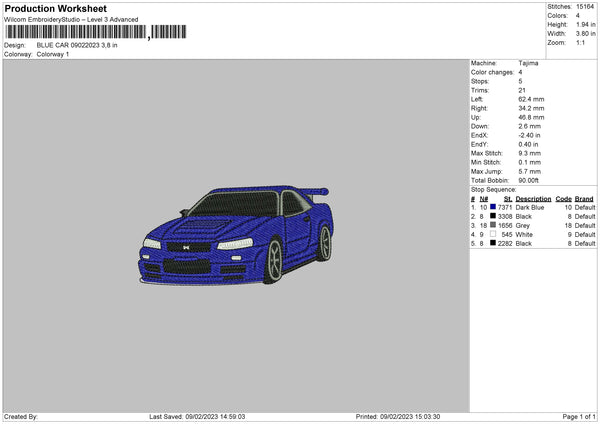This screenshot has width=600, height=424.
Task: Click the Brand column header
Action: pyautogui.click(x=584, y=197)
